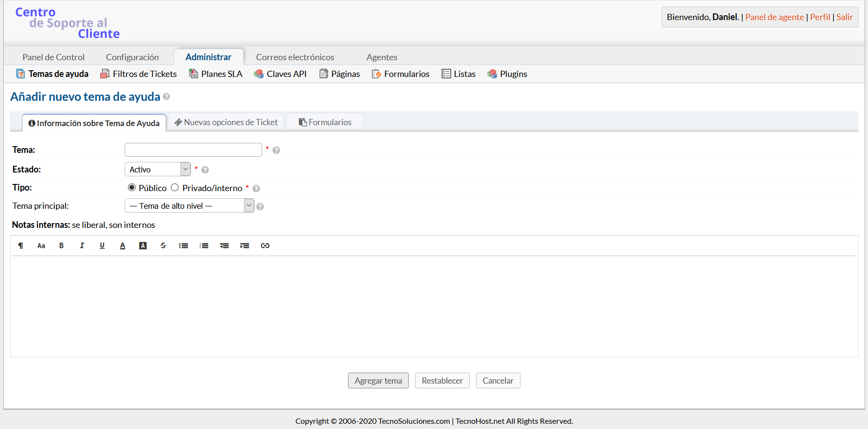Image resolution: width=868 pixels, height=429 pixels.
Task: Click the Bold formatting icon
Action: pyautogui.click(x=61, y=246)
